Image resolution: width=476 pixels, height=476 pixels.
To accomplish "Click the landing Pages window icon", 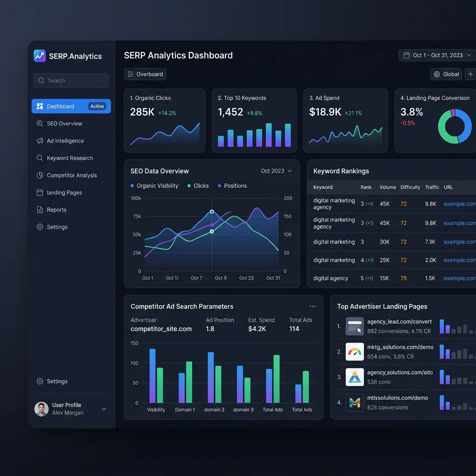I will pyautogui.click(x=40, y=193).
